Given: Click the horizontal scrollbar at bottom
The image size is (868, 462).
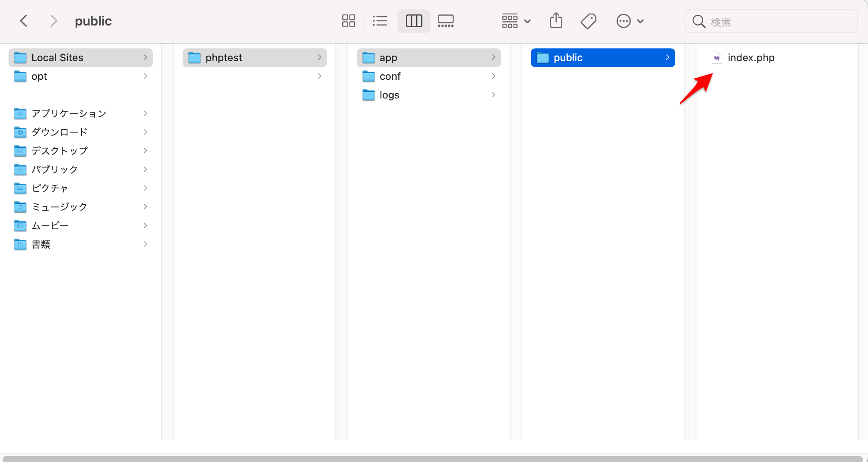Looking at the screenshot, I should click(432, 459).
